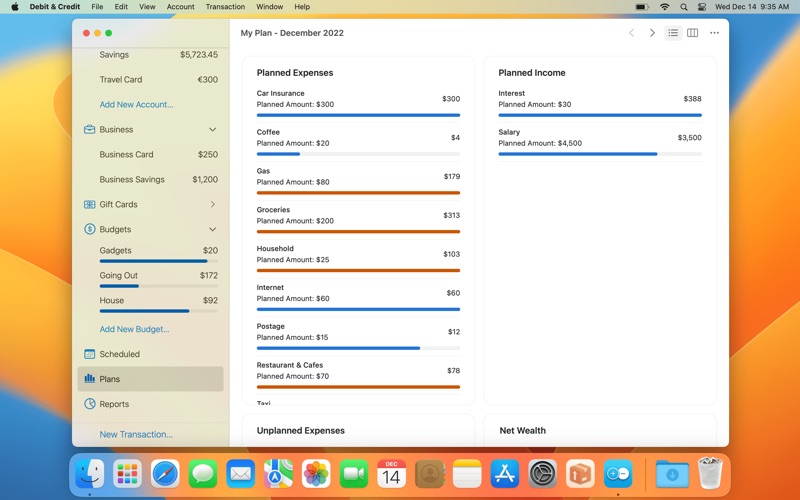This screenshot has width=800, height=500.
Task: Open Mail from the Dock
Action: pos(241,473)
